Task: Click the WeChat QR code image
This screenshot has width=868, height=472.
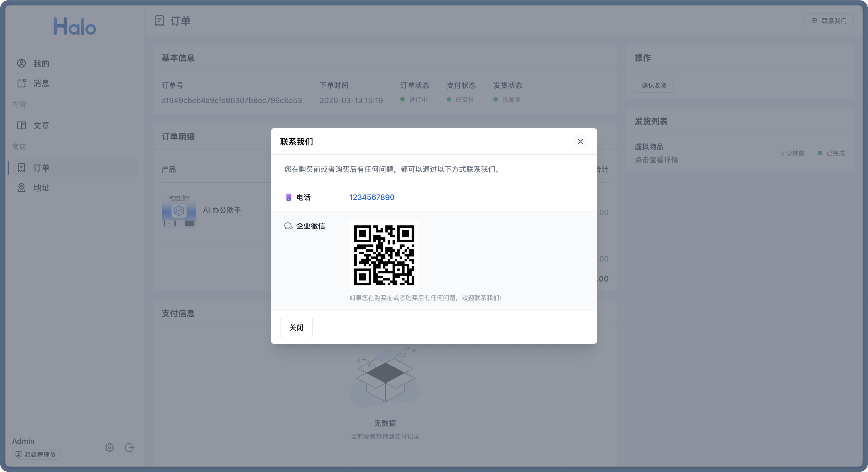Action: [384, 255]
